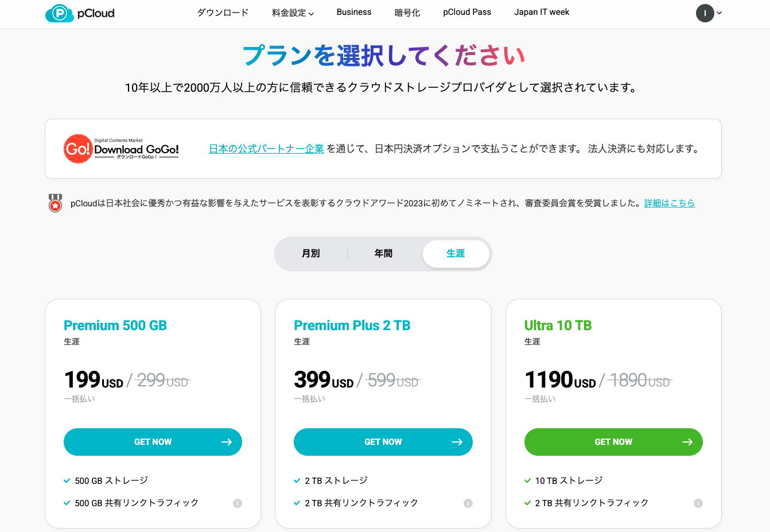Open the 日本の公式パートナー企業 link
The height and width of the screenshot is (532, 770).
(x=266, y=147)
